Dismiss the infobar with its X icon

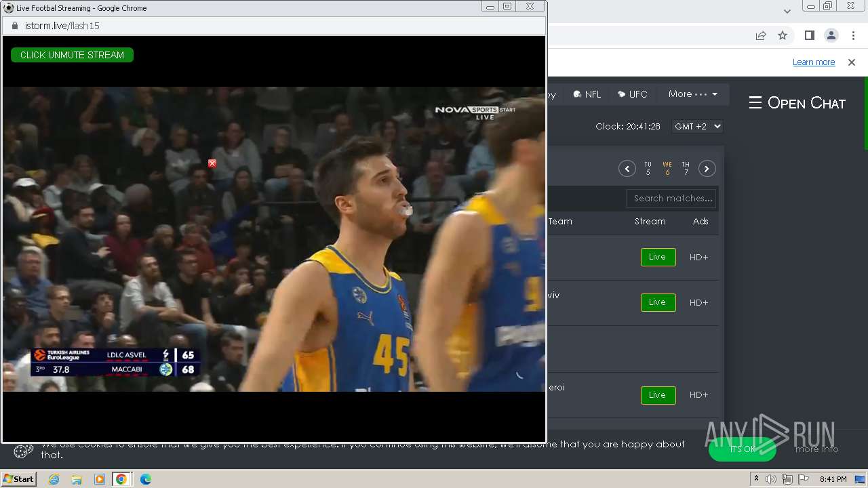(x=852, y=62)
